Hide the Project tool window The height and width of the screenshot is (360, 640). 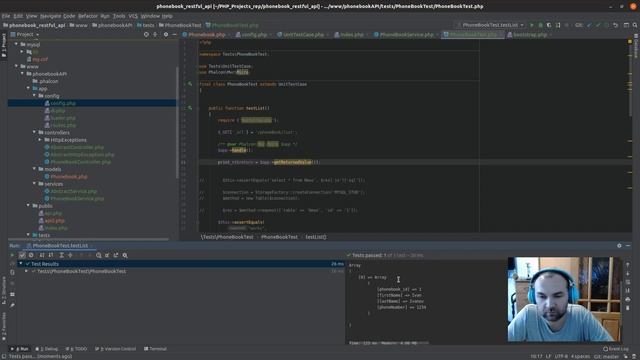[174, 35]
